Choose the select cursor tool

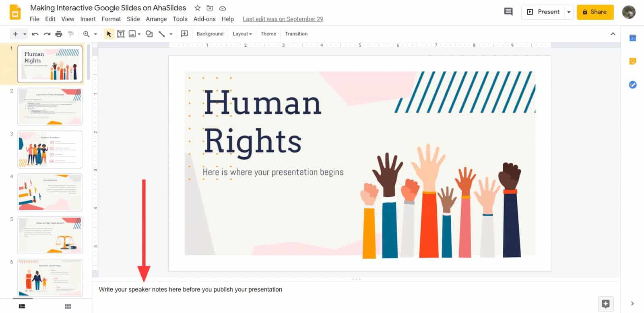[109, 34]
